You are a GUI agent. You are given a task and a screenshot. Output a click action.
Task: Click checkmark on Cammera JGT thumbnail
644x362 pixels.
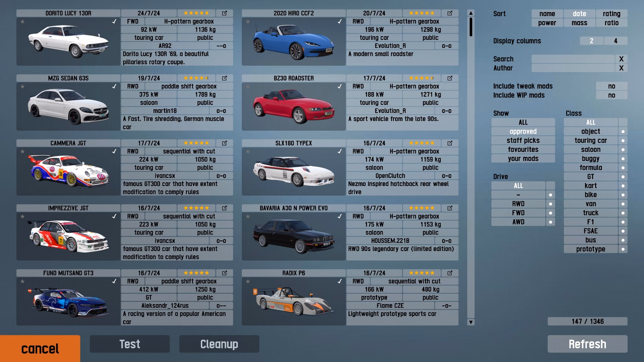(114, 152)
